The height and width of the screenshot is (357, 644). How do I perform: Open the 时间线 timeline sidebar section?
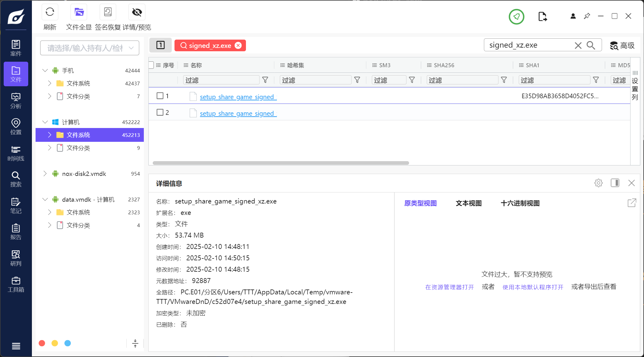[16, 153]
